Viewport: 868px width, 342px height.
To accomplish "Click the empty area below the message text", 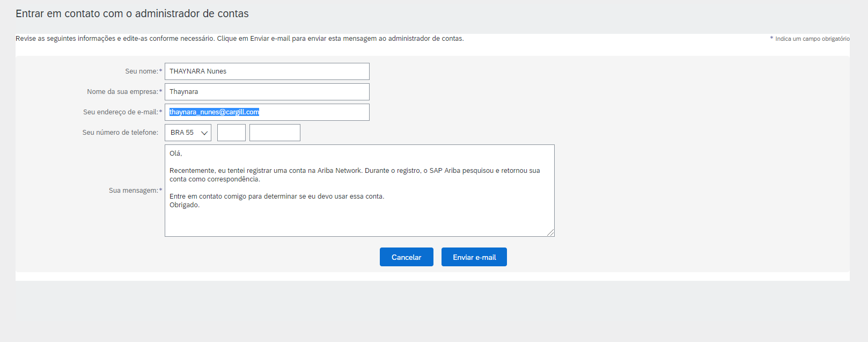I will (359, 222).
